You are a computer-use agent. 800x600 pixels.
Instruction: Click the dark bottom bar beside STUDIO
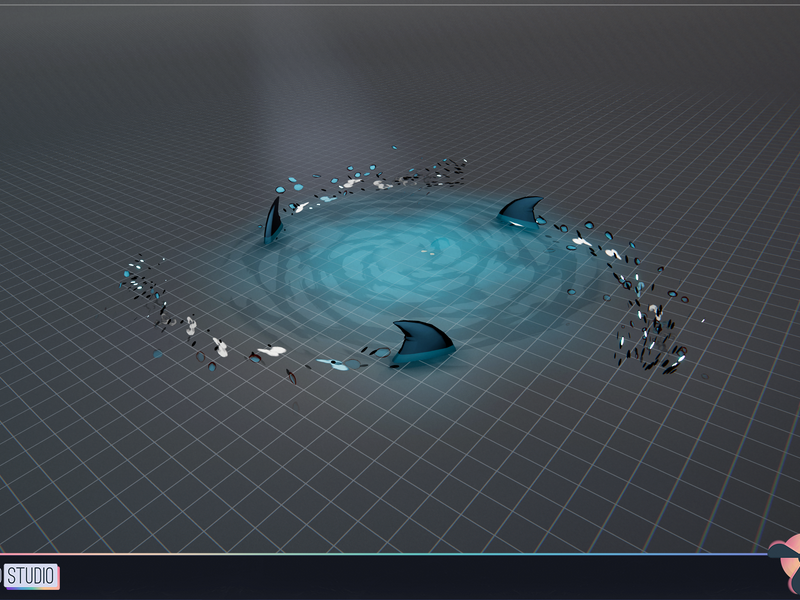click(408, 578)
